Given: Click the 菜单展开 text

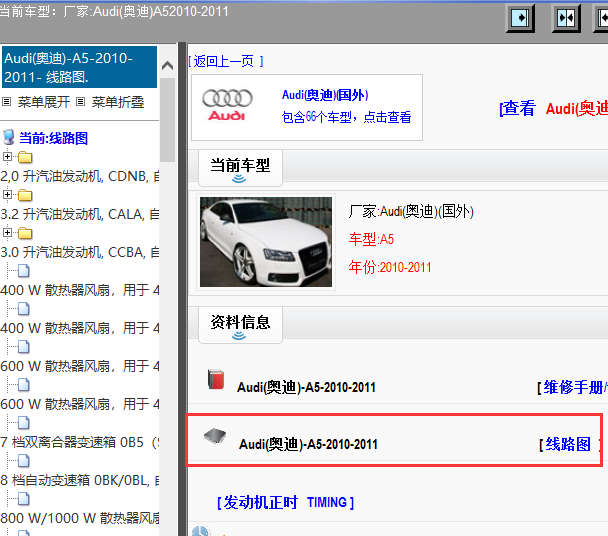Looking at the screenshot, I should click(43, 102).
